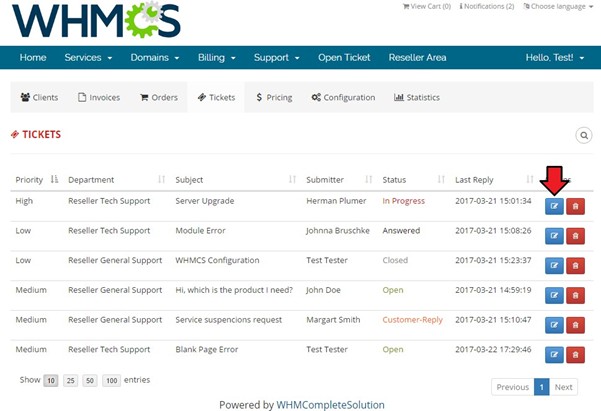This screenshot has height=411, width=601.
Task: Edit the Service suspencions request ticket
Action: (554, 325)
